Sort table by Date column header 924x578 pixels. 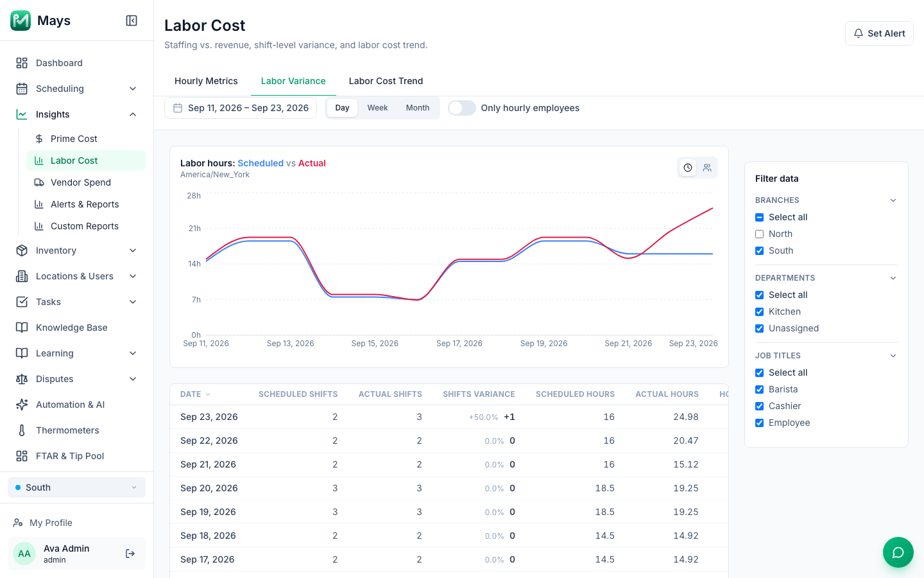point(195,394)
